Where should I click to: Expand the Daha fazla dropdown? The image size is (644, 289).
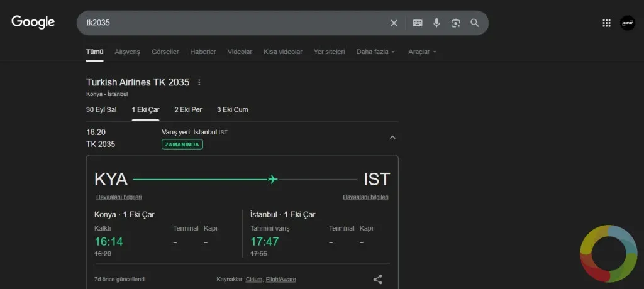tap(375, 52)
